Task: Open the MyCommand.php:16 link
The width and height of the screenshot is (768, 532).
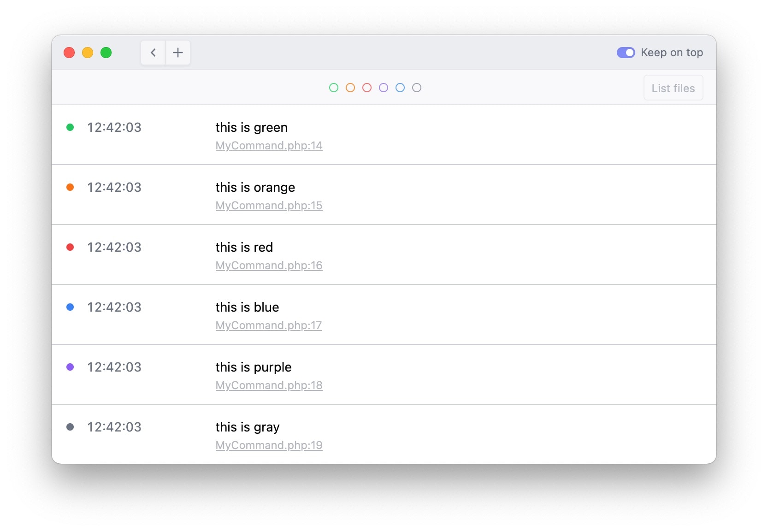Action: click(269, 266)
